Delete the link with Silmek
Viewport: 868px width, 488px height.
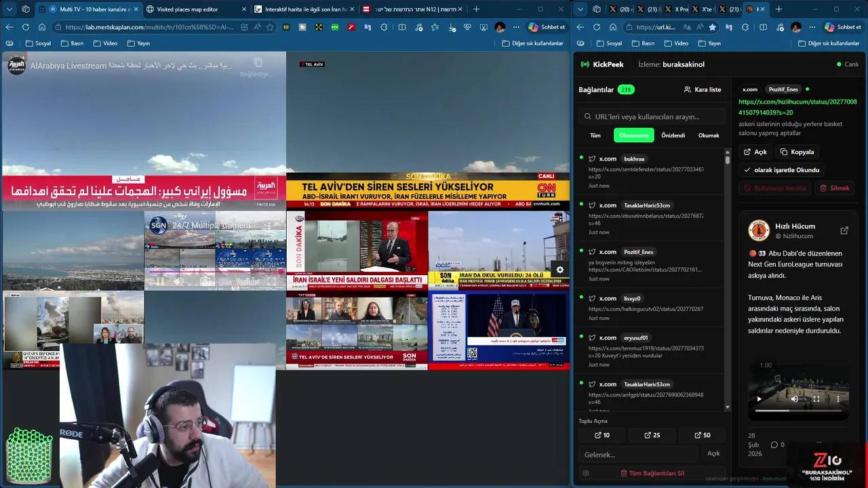point(834,188)
